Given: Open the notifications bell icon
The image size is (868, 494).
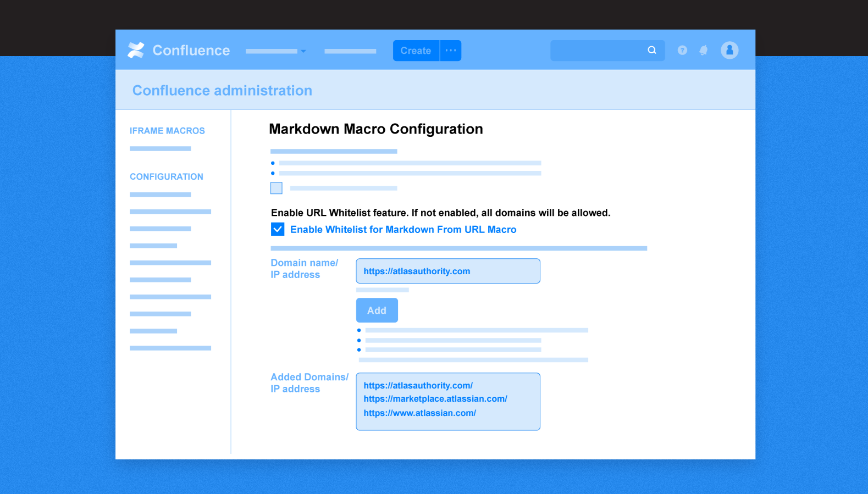Looking at the screenshot, I should [704, 50].
